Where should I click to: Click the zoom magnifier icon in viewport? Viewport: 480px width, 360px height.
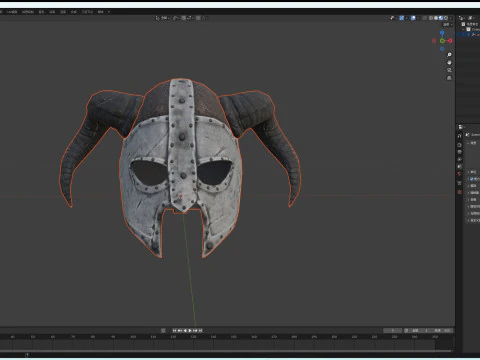click(x=449, y=54)
